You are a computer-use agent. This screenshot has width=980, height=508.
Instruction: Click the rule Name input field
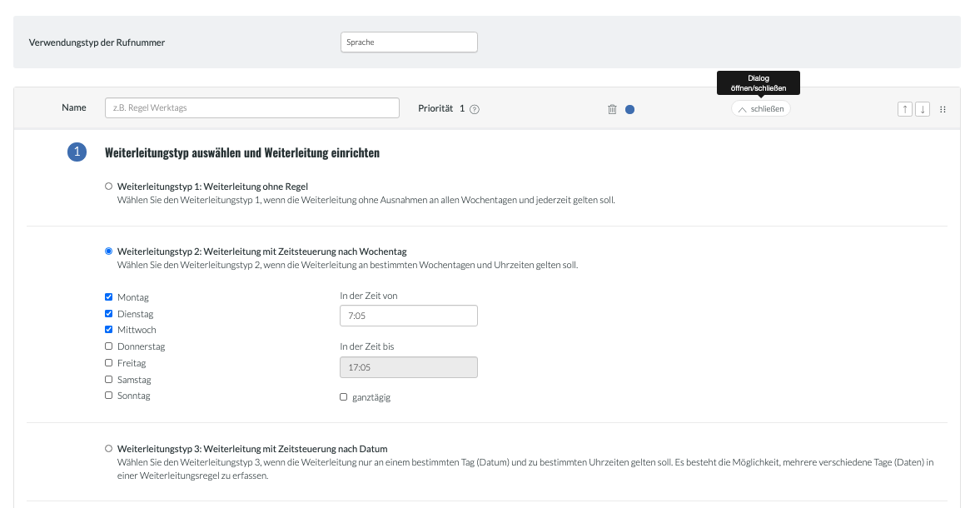tap(252, 108)
